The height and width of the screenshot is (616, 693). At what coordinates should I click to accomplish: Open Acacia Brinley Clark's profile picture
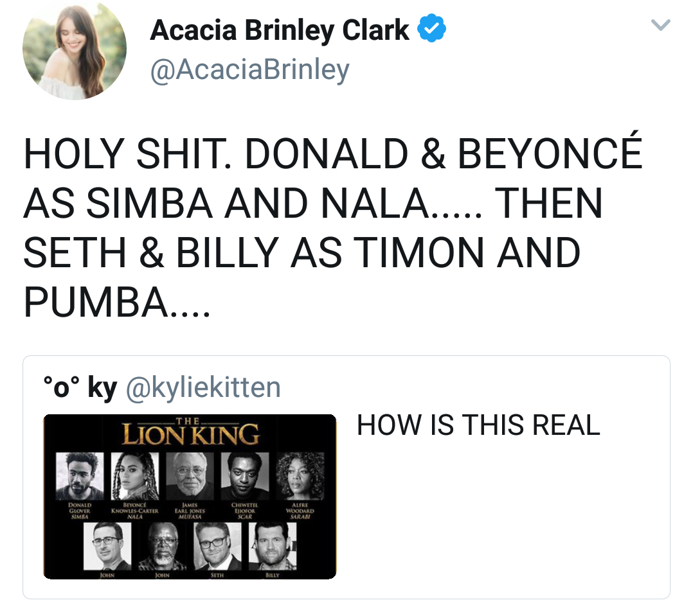click(x=75, y=49)
